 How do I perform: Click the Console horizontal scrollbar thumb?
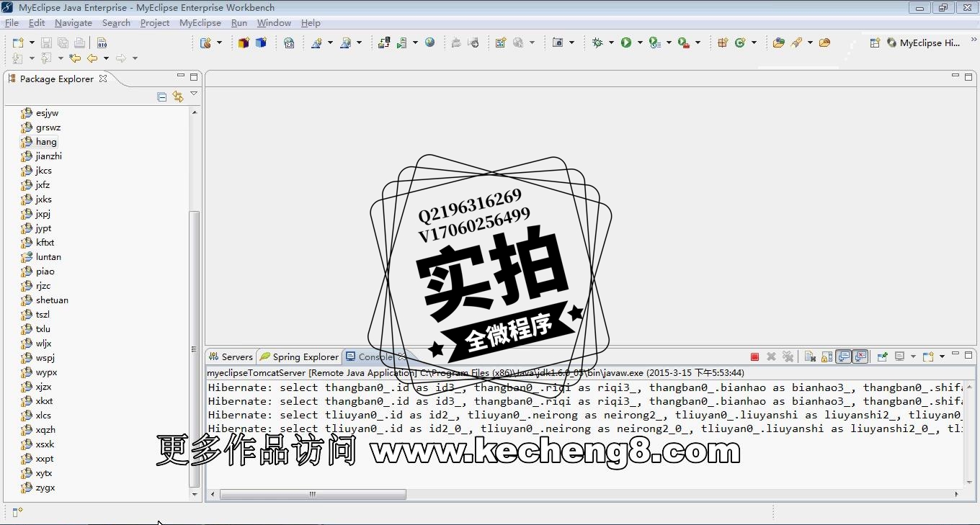coord(313,494)
